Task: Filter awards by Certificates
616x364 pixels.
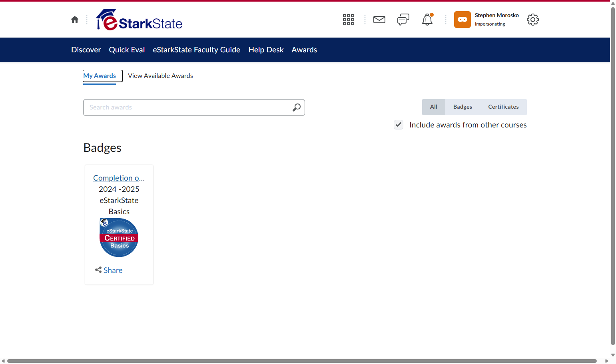Action: 503,107
